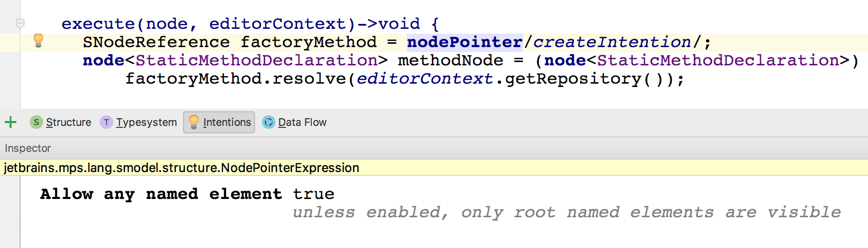This screenshot has width=868, height=248.
Task: Click the Data Flow circular icon
Action: tap(269, 122)
